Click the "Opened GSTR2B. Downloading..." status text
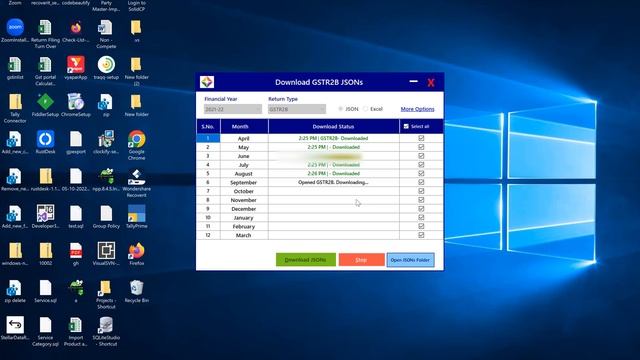640x360 pixels. 333,182
